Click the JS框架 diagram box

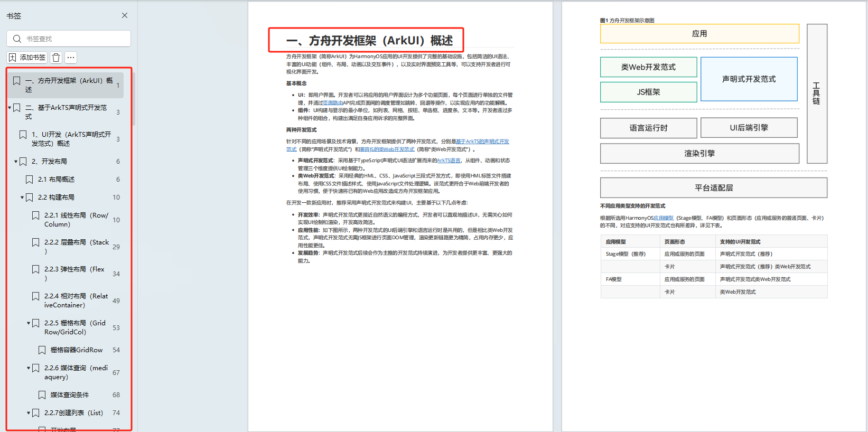tap(649, 92)
